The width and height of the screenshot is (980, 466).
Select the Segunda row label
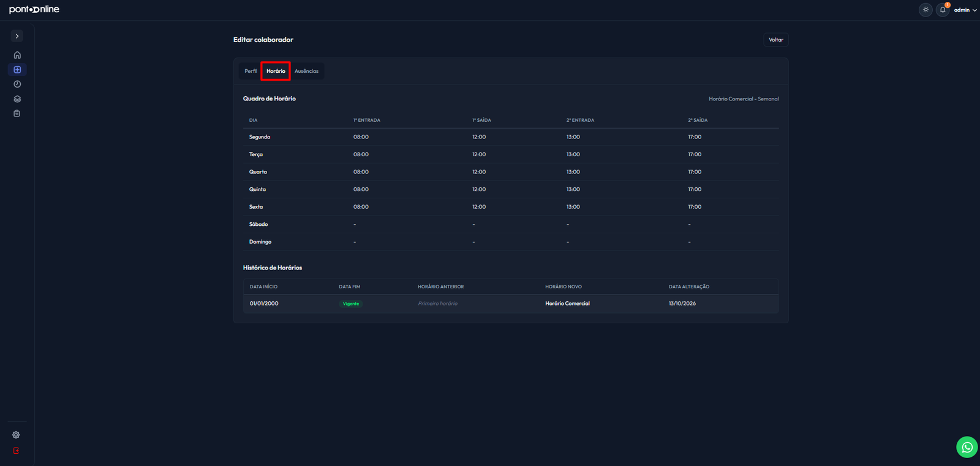[260, 137]
